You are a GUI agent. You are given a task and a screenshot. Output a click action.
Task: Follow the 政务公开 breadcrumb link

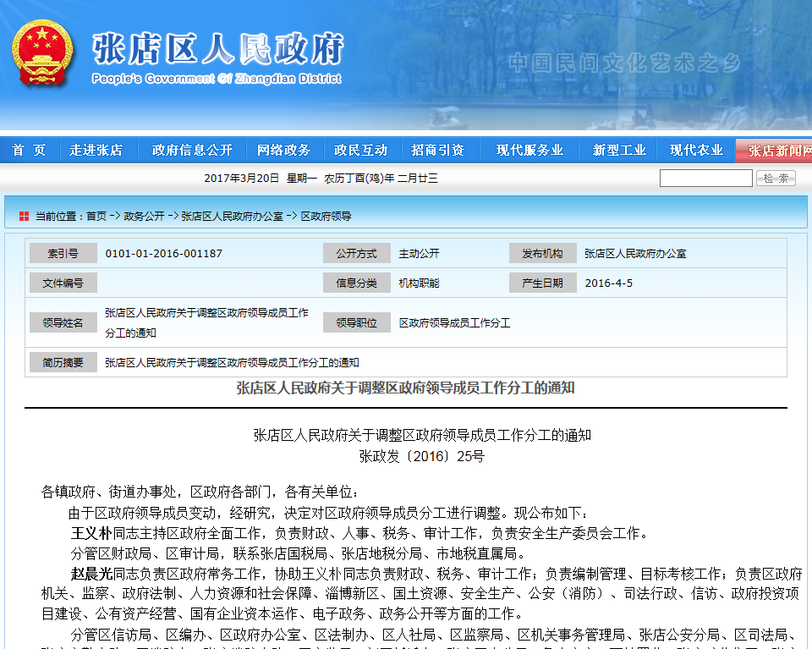tap(144, 217)
